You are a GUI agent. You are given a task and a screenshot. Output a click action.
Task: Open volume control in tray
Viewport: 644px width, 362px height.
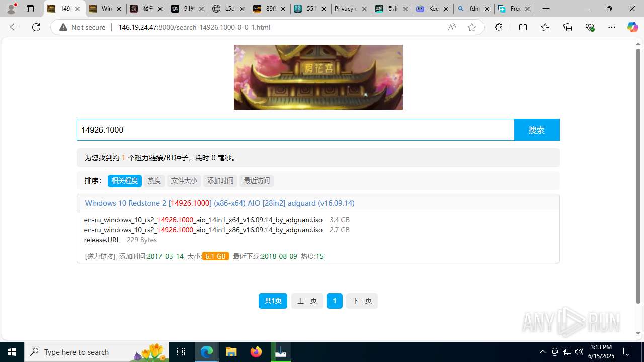point(579,352)
